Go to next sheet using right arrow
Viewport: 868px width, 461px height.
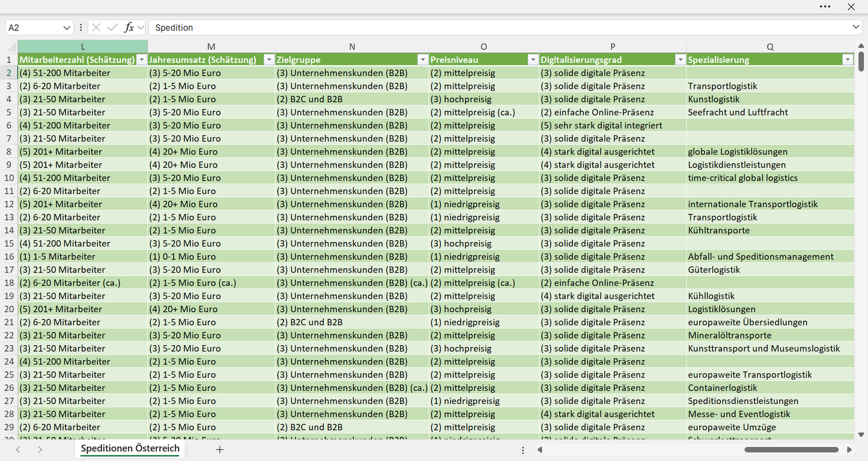40,450
